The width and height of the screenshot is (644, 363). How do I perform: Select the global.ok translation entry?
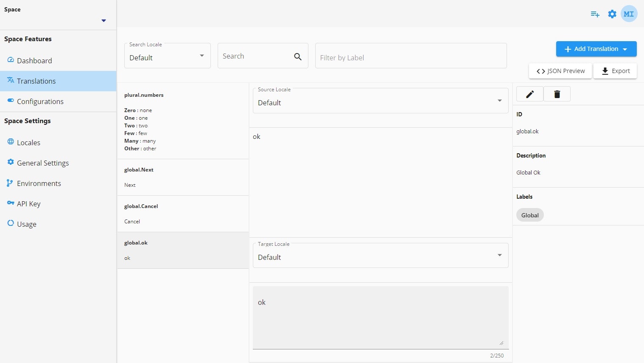click(183, 250)
